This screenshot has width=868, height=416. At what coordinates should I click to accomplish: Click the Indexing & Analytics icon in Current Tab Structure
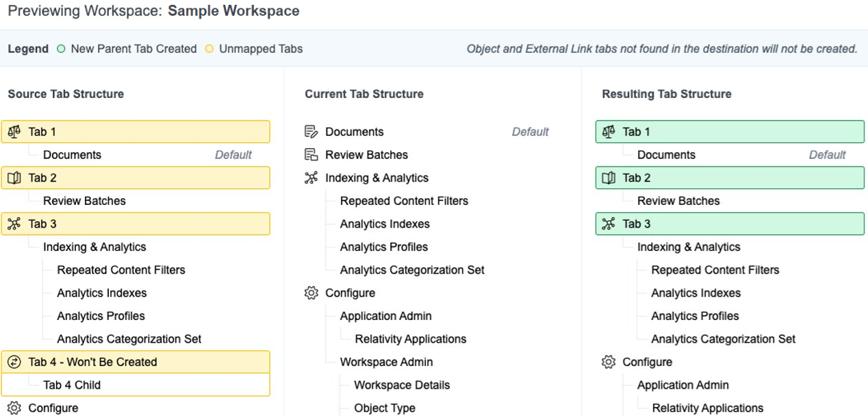point(311,178)
